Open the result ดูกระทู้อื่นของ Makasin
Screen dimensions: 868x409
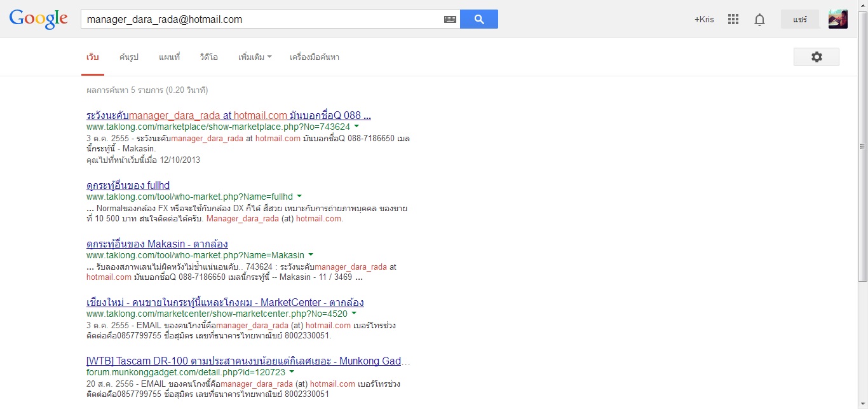[157, 244]
